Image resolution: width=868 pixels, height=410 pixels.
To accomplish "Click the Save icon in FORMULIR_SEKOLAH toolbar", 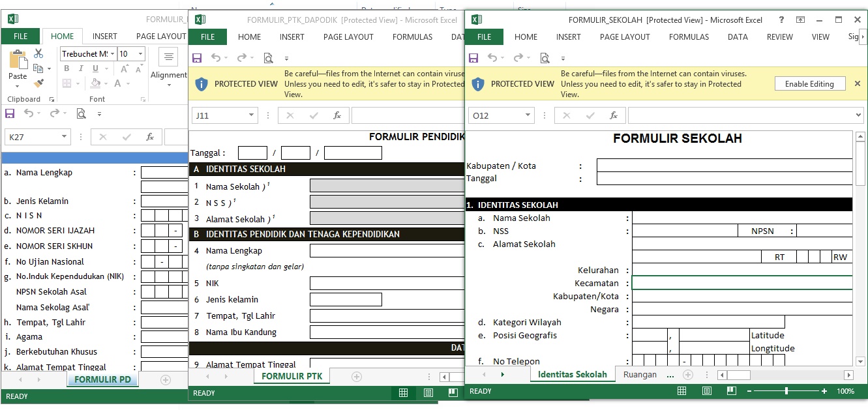I will (474, 57).
